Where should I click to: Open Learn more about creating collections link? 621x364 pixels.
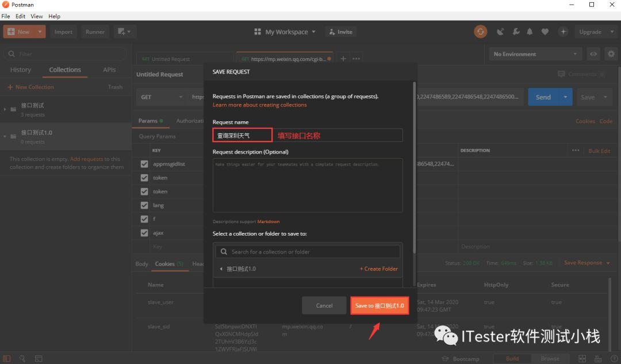click(259, 105)
